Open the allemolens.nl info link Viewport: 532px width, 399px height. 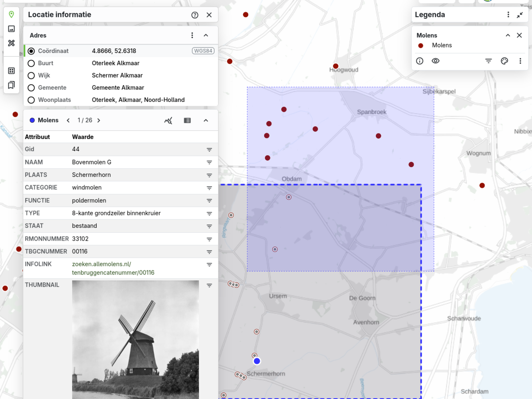tap(113, 268)
